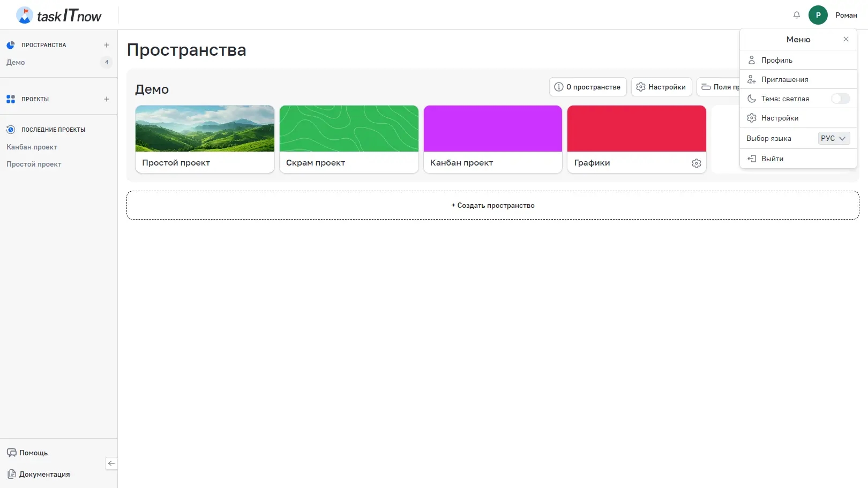Close the Меню panel
Viewport: 868px width, 488px height.
(x=845, y=39)
